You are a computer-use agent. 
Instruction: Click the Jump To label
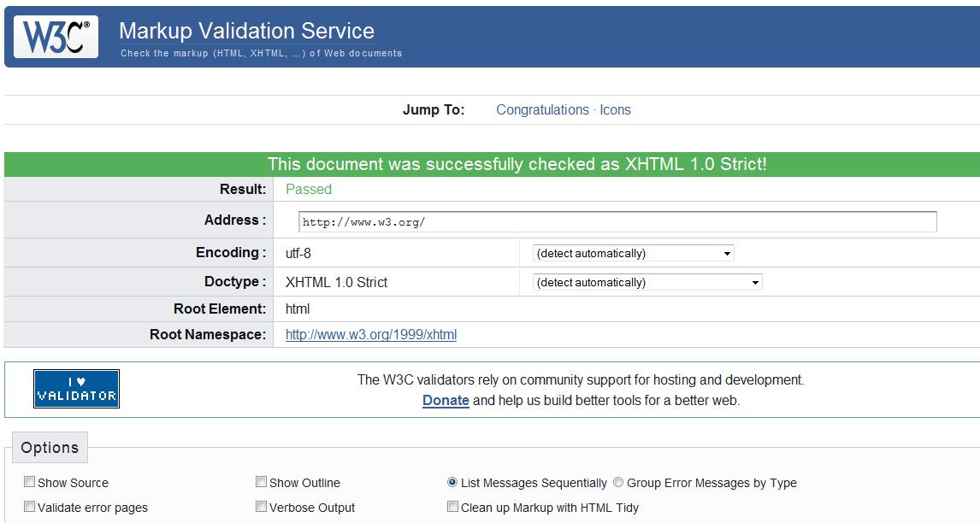coord(434,110)
